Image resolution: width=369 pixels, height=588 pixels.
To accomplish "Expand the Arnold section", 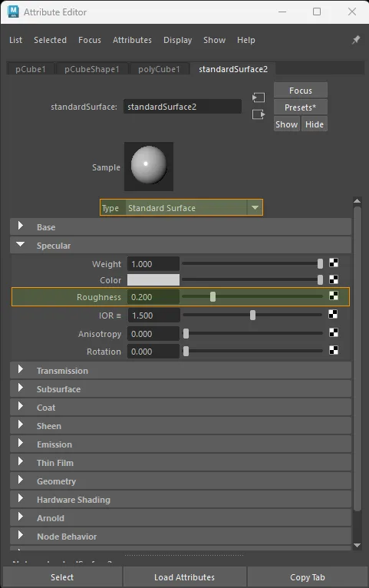I will click(x=180, y=517).
